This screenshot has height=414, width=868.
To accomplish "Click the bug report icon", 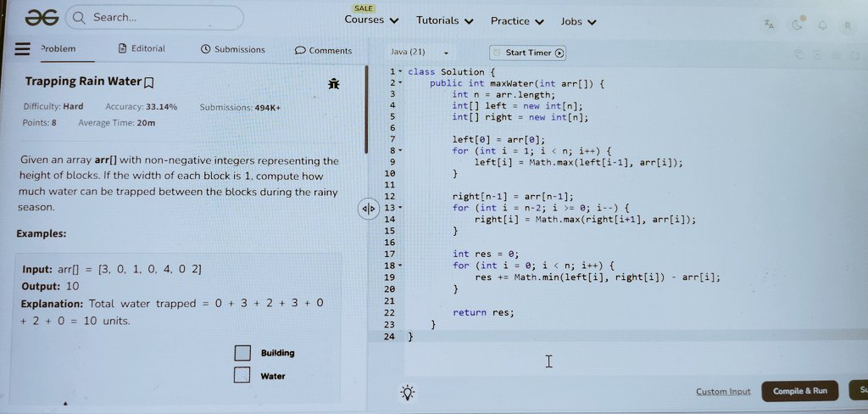I will coord(333,84).
